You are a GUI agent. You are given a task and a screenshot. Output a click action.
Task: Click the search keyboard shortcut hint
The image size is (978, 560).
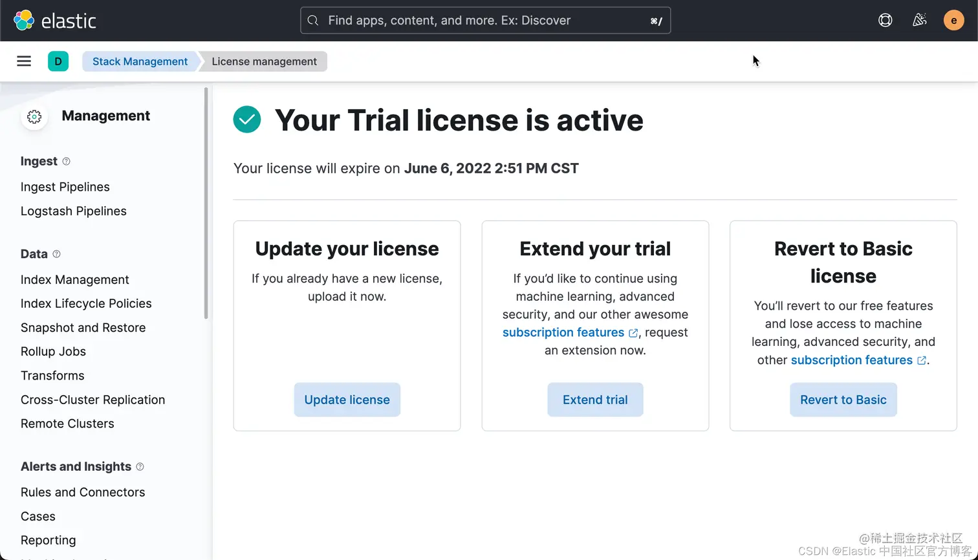click(x=656, y=21)
